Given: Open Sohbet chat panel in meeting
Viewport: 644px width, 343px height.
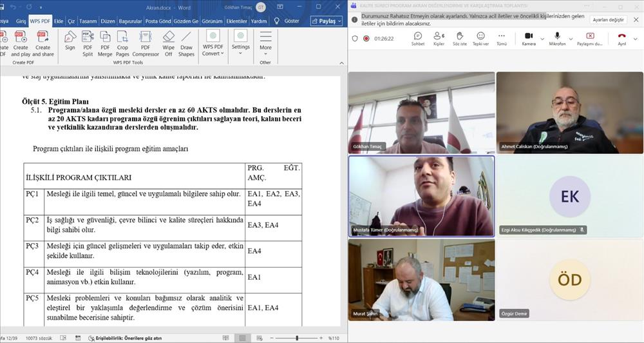Looking at the screenshot, I should pyautogui.click(x=418, y=38).
